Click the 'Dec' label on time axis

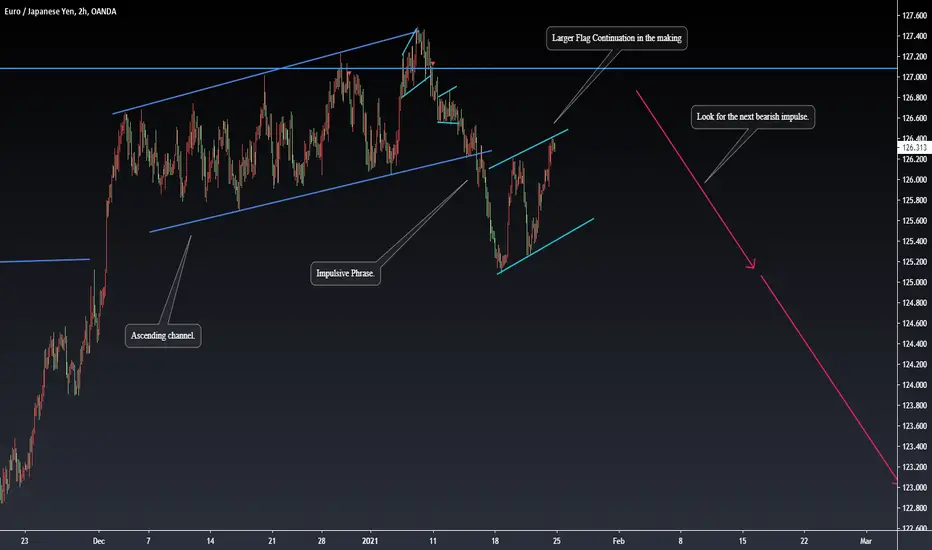99,541
